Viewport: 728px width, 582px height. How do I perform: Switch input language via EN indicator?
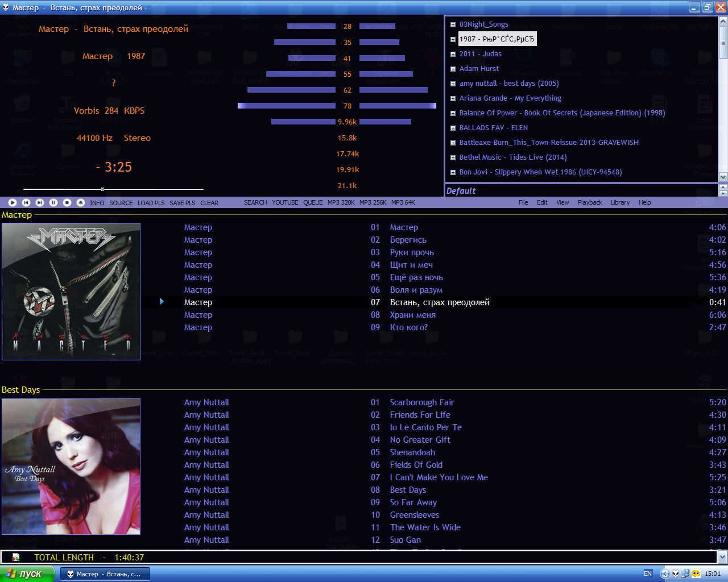[648, 573]
